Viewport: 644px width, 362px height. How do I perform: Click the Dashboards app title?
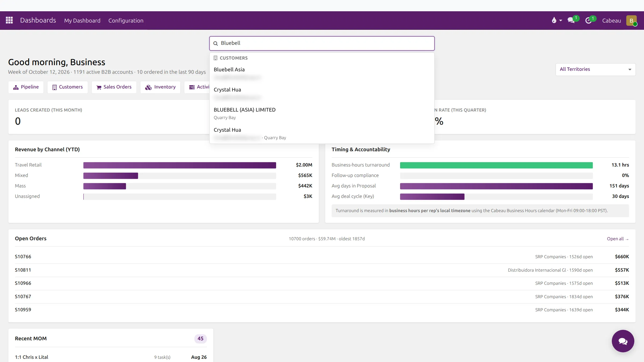click(38, 20)
